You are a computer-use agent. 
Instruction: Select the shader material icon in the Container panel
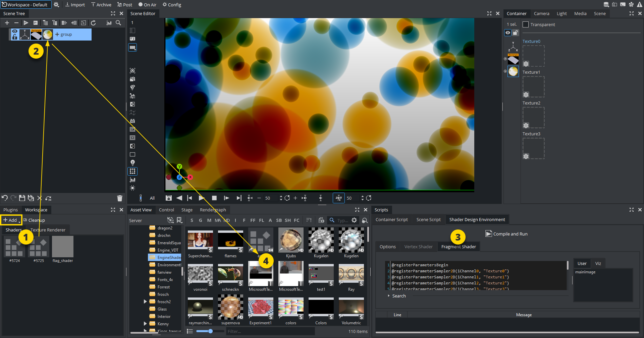(x=513, y=71)
